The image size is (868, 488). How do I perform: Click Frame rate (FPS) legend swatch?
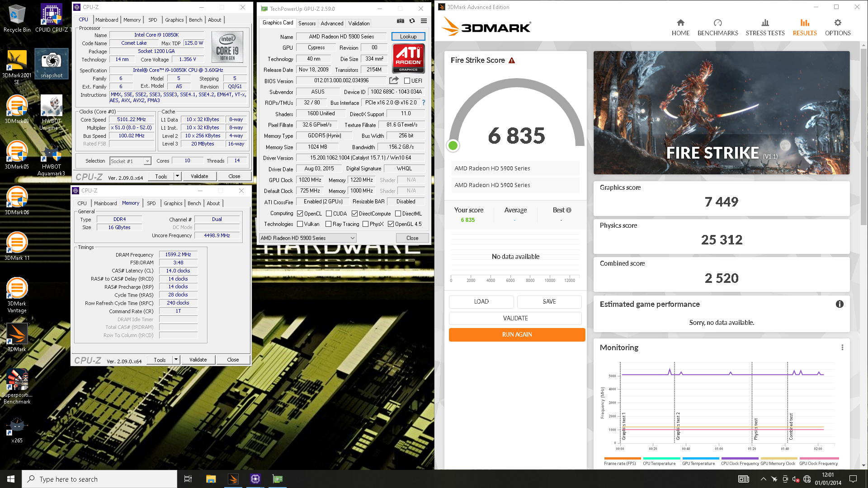623,458
